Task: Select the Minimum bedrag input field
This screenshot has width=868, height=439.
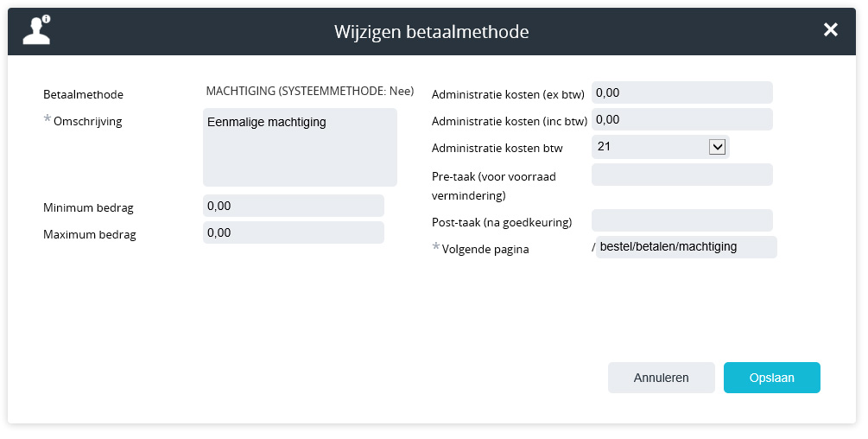Action: pos(293,206)
